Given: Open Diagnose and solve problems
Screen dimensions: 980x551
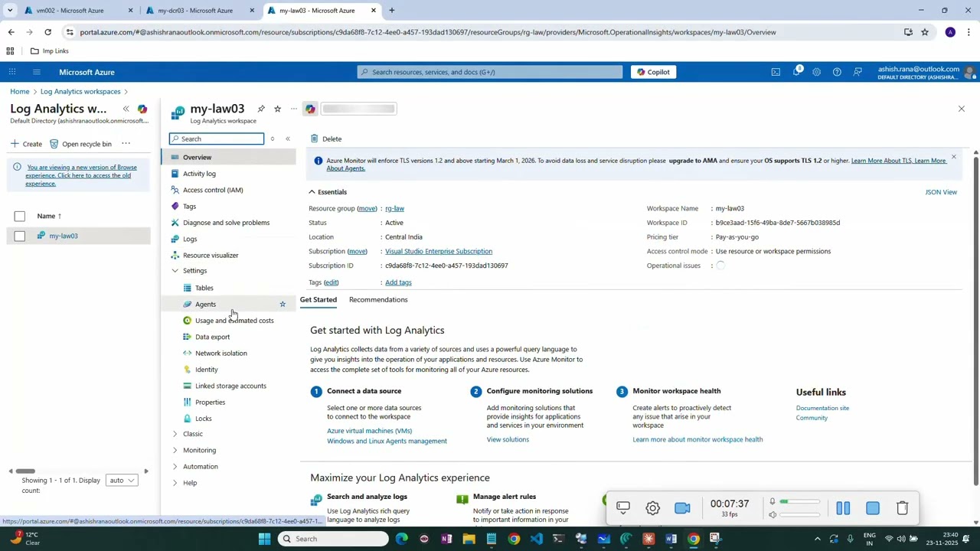Looking at the screenshot, I should (226, 223).
